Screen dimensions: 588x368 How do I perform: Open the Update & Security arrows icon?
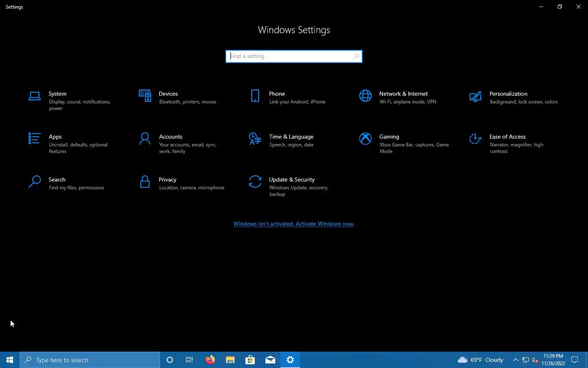pyautogui.click(x=255, y=182)
